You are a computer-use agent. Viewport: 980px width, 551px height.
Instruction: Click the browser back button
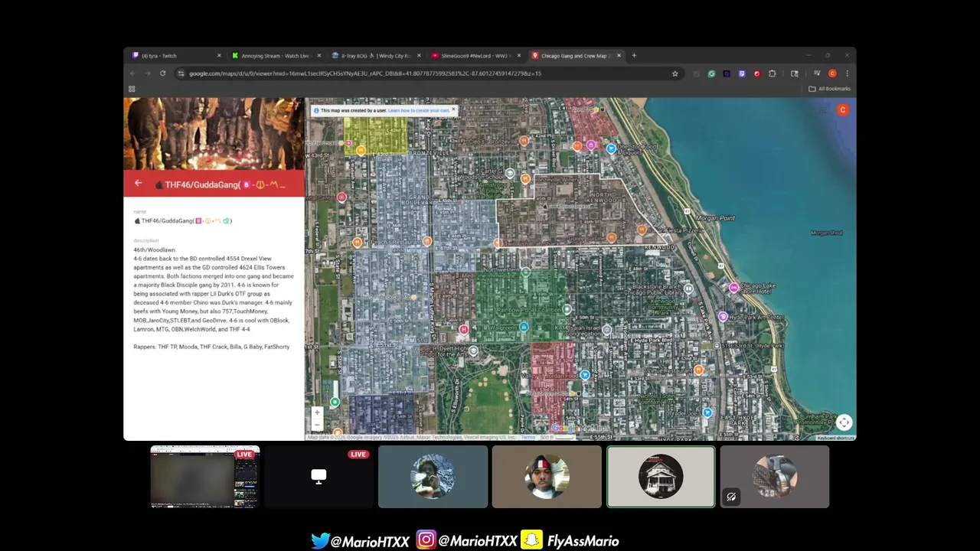132,73
